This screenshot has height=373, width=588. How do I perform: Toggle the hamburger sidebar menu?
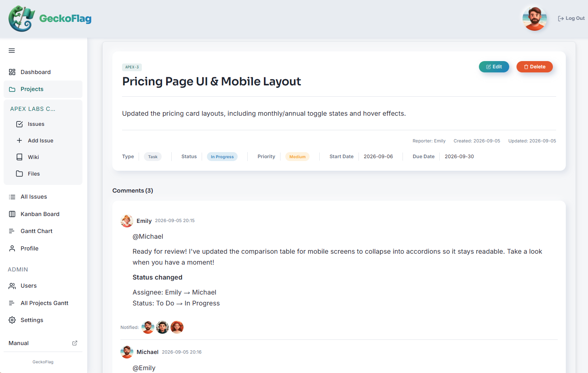pyautogui.click(x=12, y=51)
